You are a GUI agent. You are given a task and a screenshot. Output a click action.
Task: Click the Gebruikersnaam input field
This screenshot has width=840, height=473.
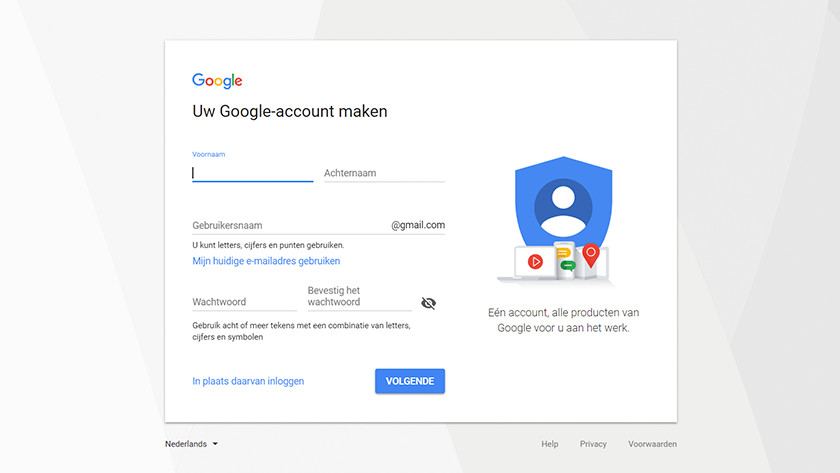pyautogui.click(x=290, y=225)
